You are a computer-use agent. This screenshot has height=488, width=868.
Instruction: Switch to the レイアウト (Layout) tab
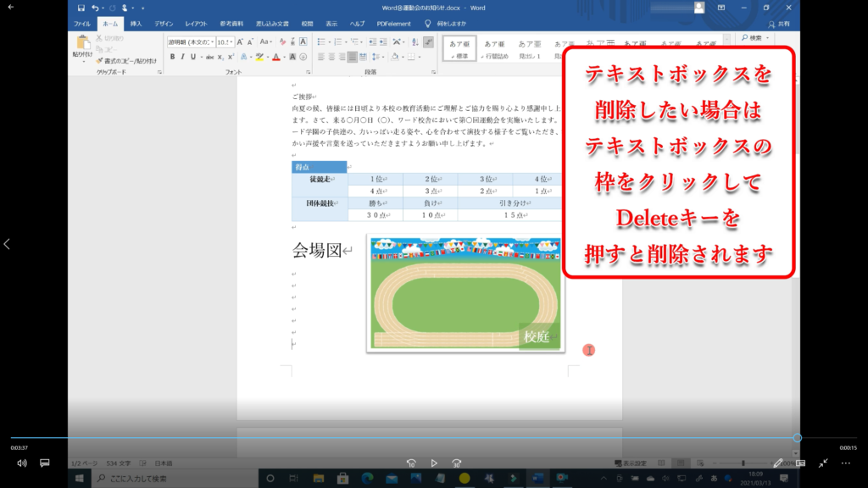pos(196,24)
